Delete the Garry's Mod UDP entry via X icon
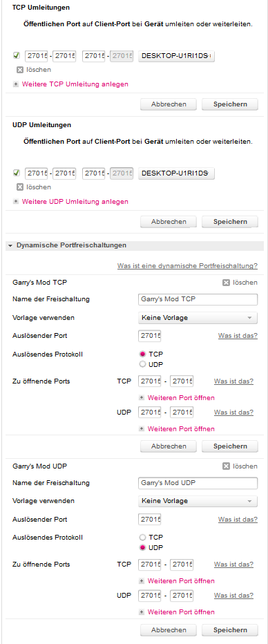This screenshot has width=268, height=644. click(226, 466)
